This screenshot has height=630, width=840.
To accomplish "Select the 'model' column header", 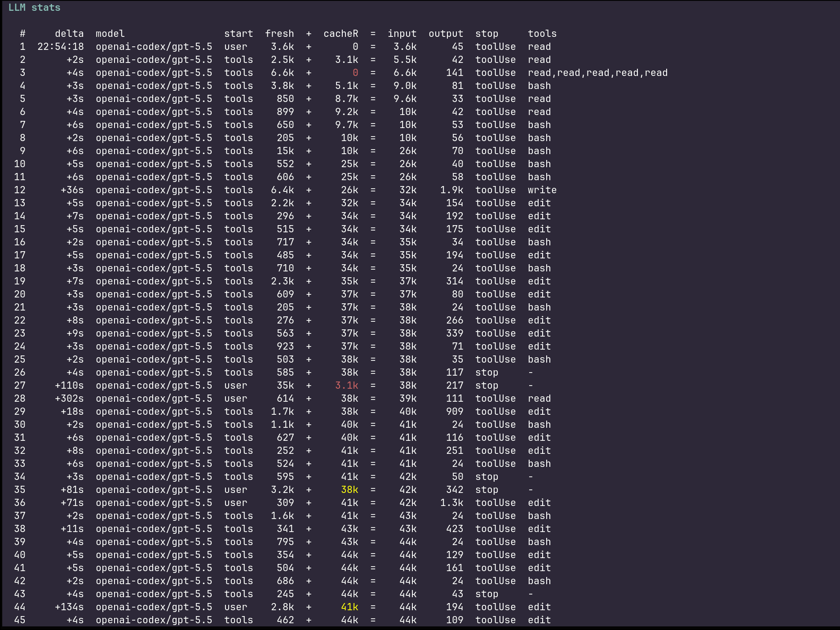I will coord(110,34).
